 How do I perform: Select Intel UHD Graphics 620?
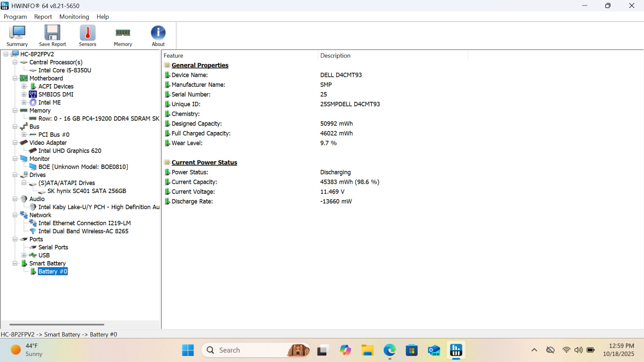point(70,150)
